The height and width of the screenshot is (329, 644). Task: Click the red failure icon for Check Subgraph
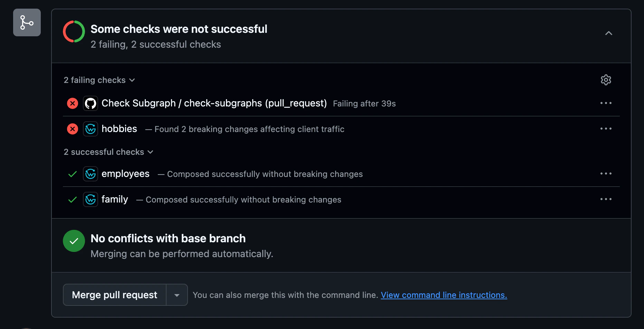point(72,103)
